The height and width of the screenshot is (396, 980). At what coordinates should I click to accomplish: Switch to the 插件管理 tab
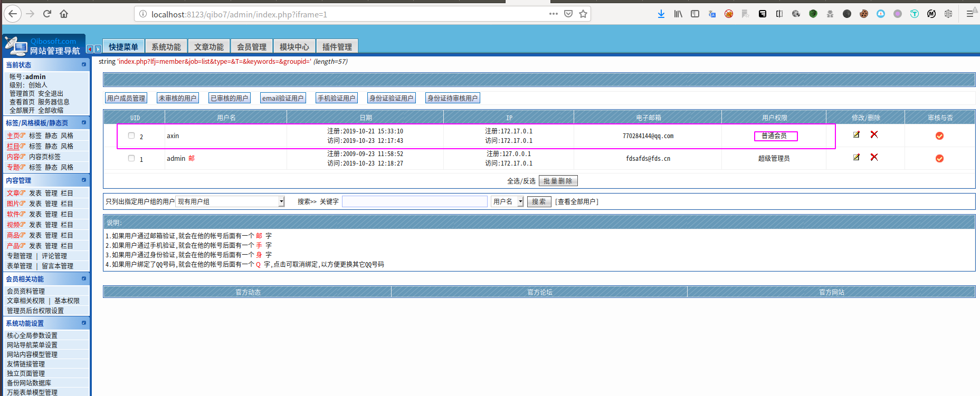(x=337, y=46)
